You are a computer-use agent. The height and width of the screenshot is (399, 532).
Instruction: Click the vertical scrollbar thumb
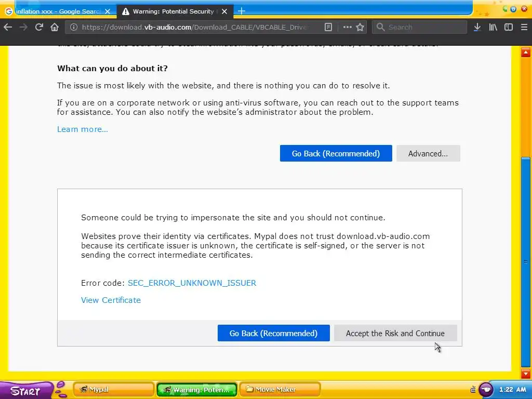[526, 263]
